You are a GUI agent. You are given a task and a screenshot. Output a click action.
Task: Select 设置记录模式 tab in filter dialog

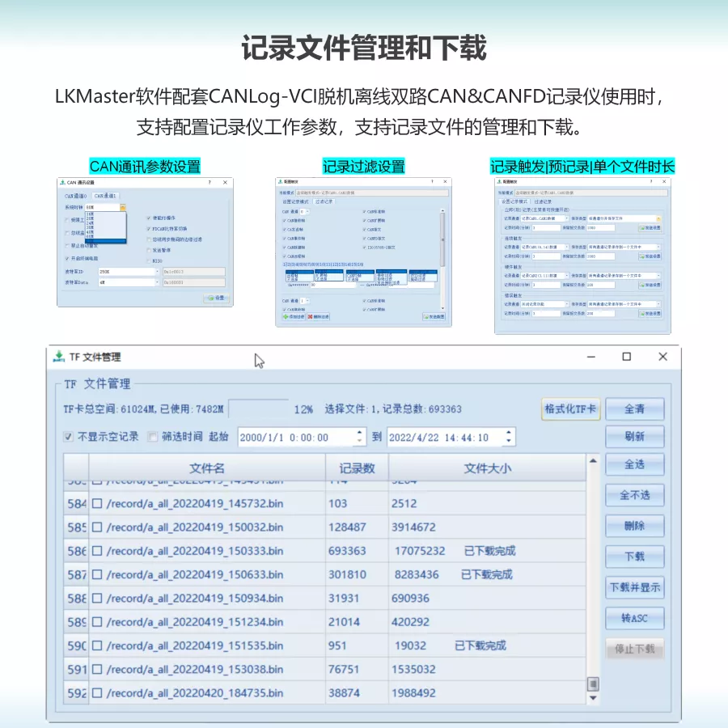(296, 202)
